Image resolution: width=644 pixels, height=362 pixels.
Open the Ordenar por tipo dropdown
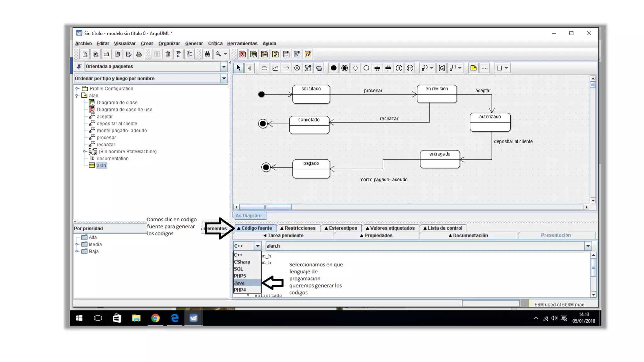click(224, 78)
